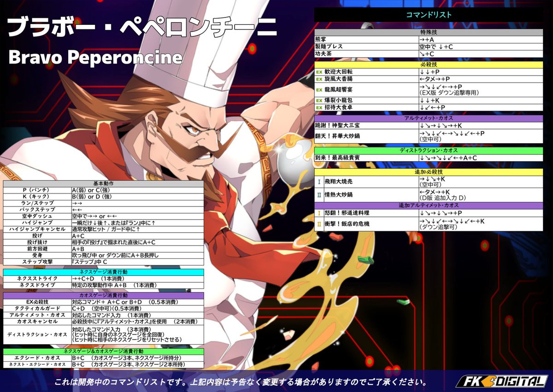Click the 熊掌 move name
This screenshot has height=392, width=553.
pyautogui.click(x=321, y=40)
